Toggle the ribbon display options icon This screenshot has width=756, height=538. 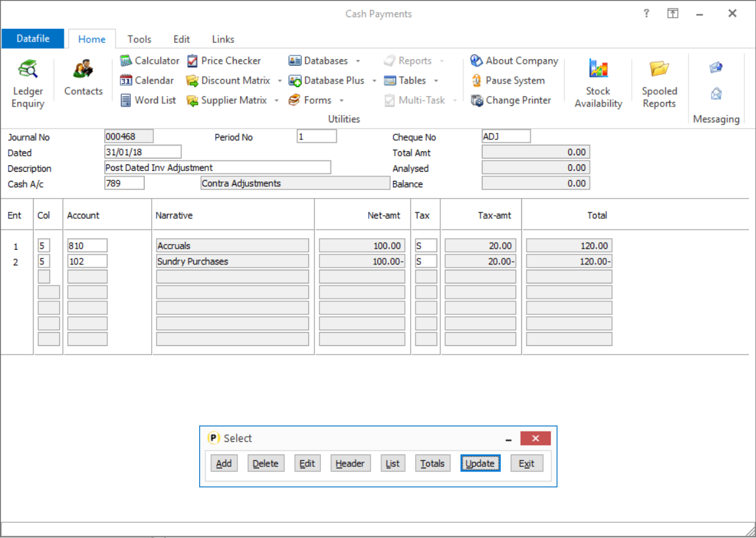[x=673, y=14]
